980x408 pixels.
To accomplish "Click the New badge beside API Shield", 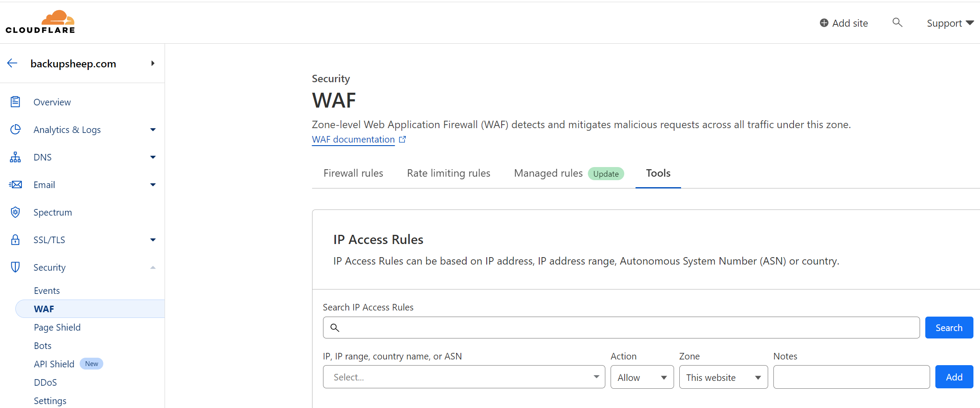I will [91, 364].
